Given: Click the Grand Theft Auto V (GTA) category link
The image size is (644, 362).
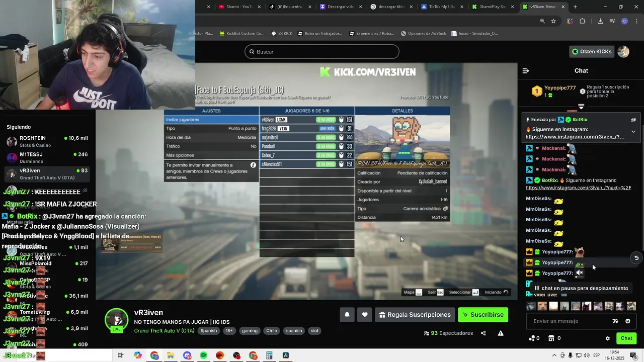Looking at the screenshot, I should tap(165, 331).
